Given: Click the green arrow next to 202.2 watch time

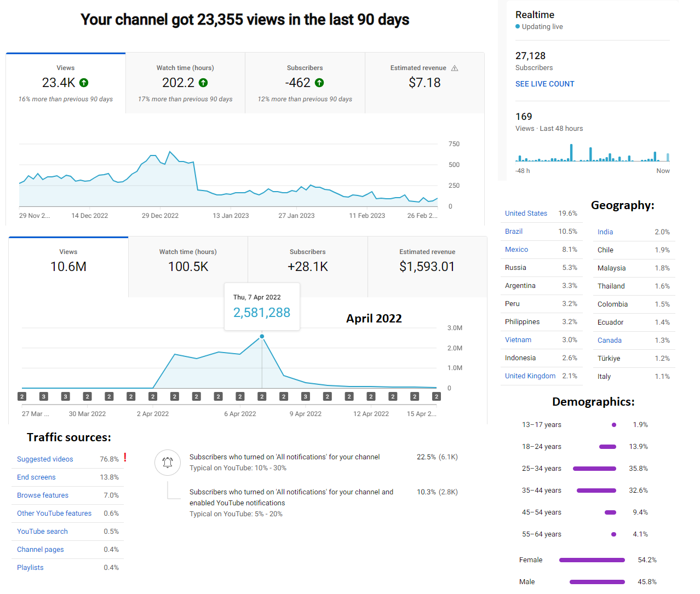Looking at the screenshot, I should coord(203,83).
